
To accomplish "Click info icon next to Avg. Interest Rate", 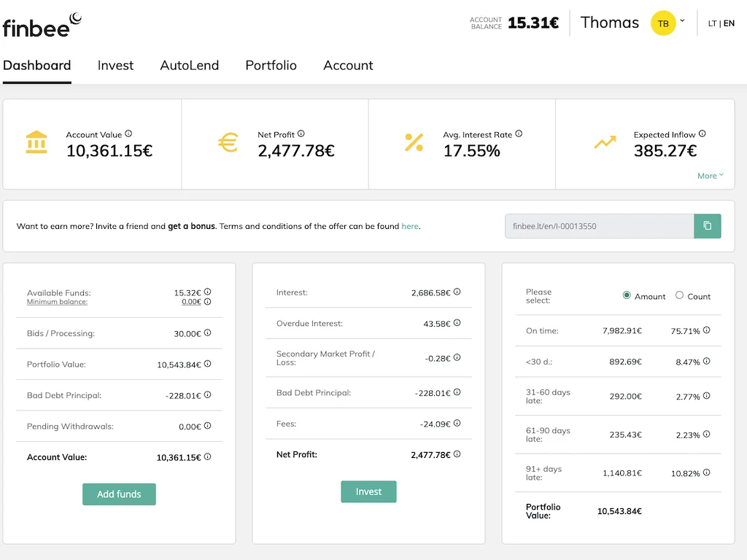I will coord(519,134).
